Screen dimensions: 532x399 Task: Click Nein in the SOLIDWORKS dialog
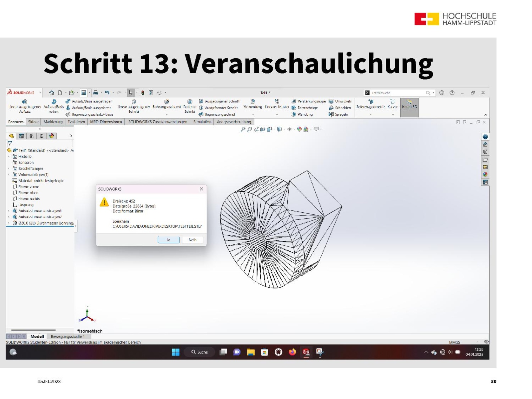192,240
